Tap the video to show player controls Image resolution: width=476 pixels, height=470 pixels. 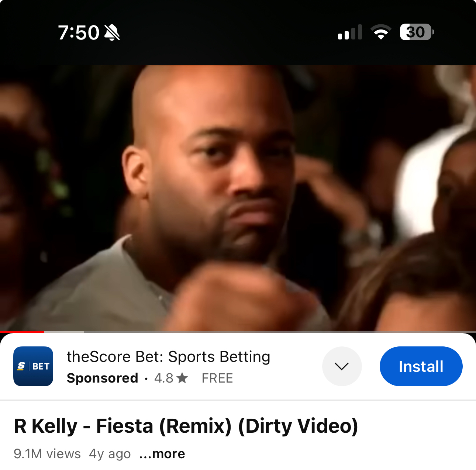coord(238,198)
